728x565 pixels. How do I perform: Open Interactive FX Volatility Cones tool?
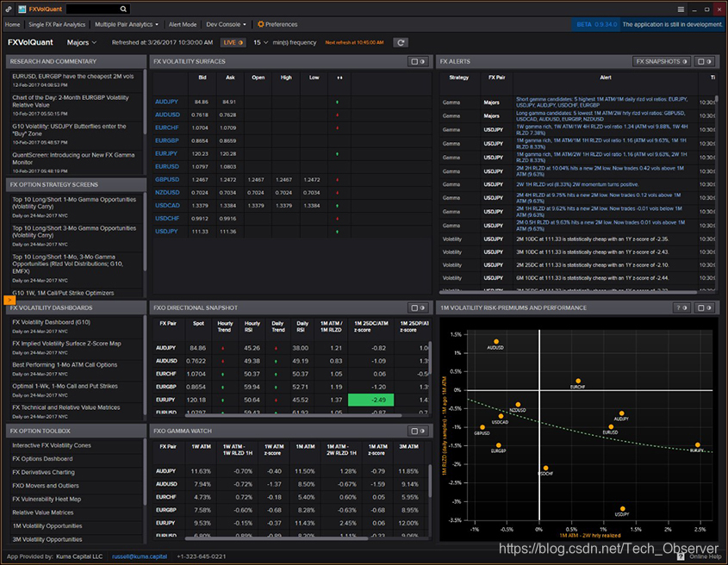click(52, 445)
